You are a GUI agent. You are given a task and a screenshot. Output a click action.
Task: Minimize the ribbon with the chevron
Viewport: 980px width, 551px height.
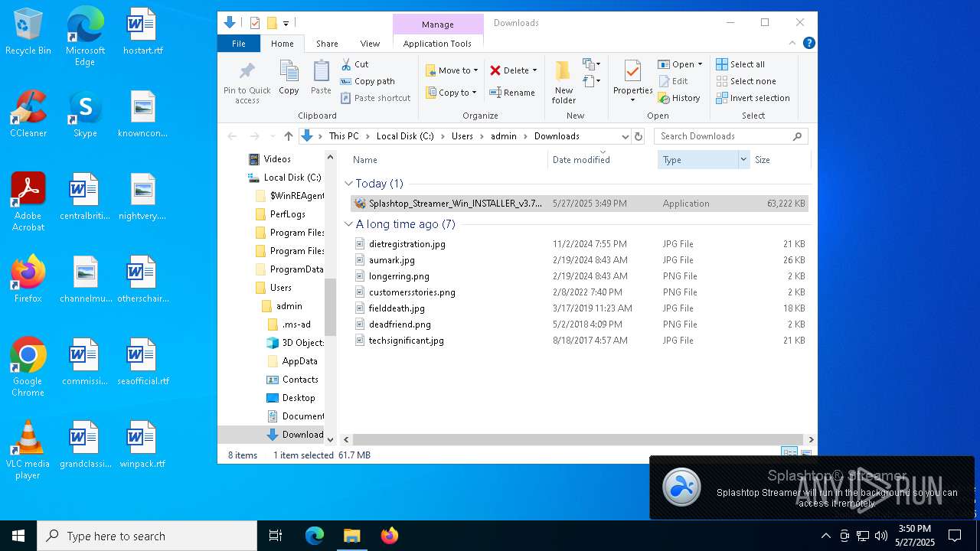click(792, 43)
